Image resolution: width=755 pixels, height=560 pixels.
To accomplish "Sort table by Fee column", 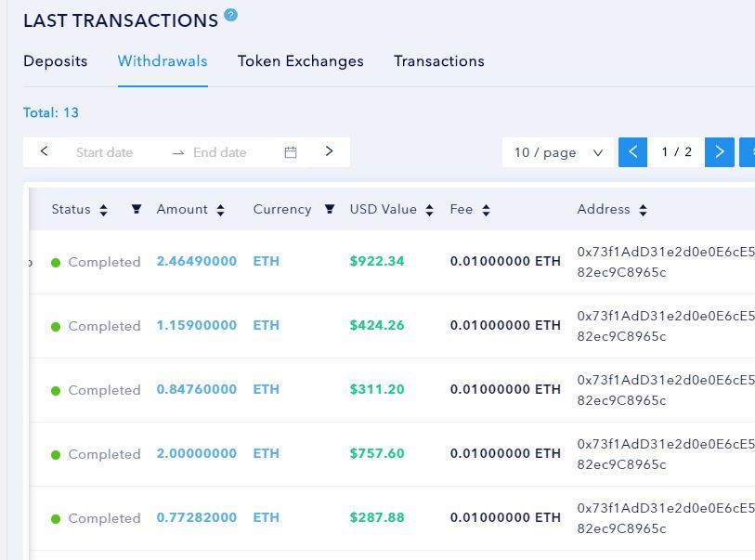I will [486, 210].
